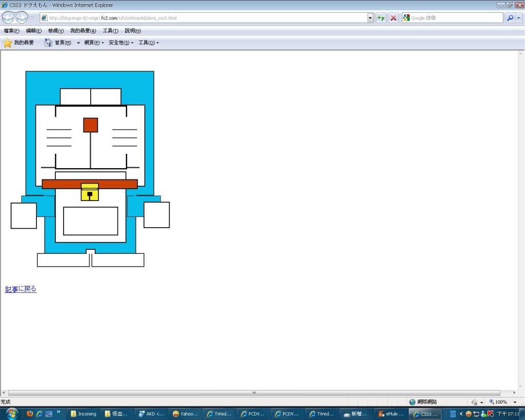Switch to the Incoming folder taskbar button
The height and width of the screenshot is (420, 525).
pyautogui.click(x=84, y=414)
